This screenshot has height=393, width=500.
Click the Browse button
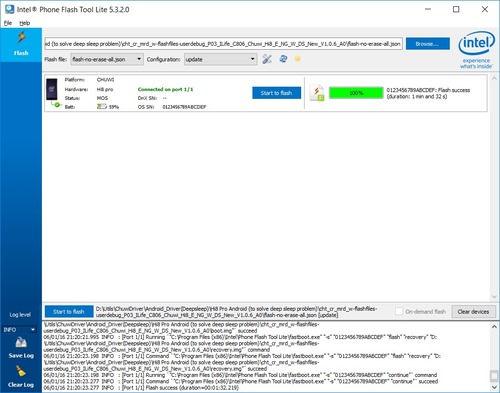[428, 44]
